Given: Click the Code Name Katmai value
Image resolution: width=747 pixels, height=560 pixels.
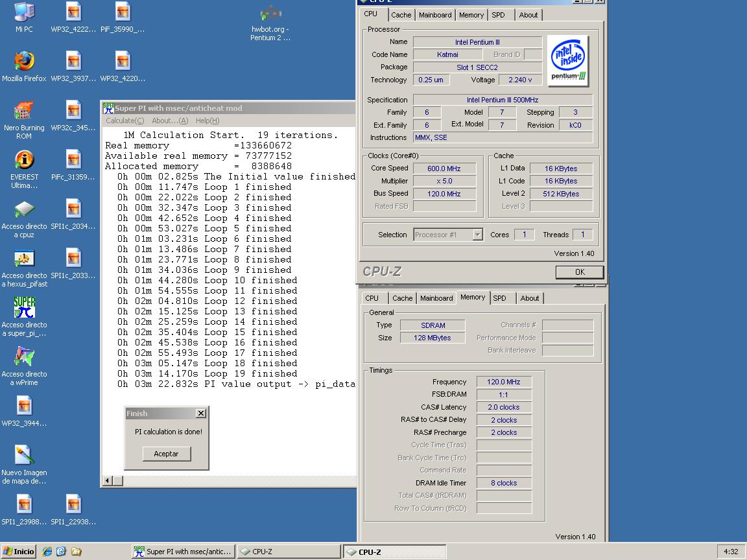Looking at the screenshot, I should coord(448,54).
